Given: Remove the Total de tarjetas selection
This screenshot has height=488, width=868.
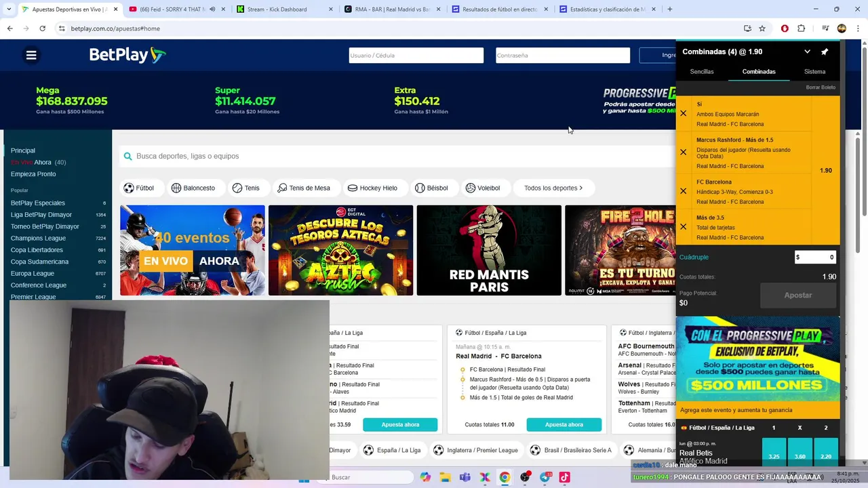Looking at the screenshot, I should coord(684,227).
